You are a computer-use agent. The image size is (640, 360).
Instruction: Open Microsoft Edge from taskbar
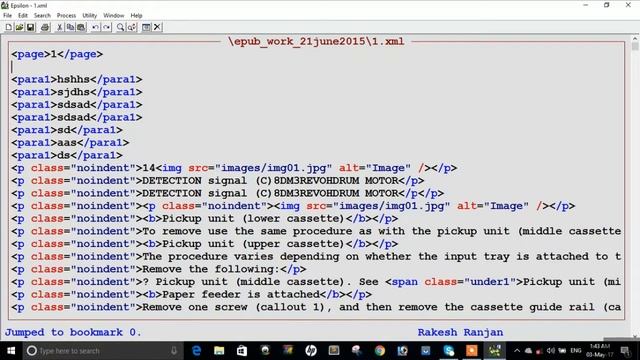[196, 351]
